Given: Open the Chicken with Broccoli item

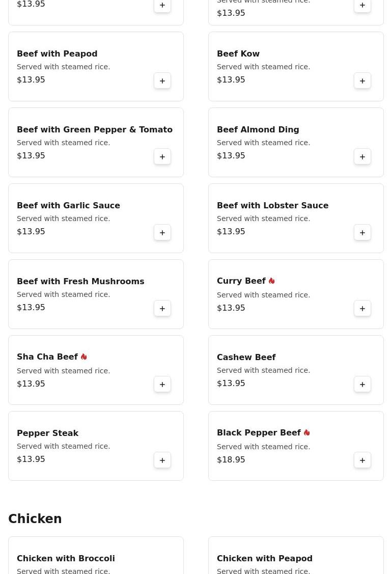Looking at the screenshot, I should [x=66, y=559].
